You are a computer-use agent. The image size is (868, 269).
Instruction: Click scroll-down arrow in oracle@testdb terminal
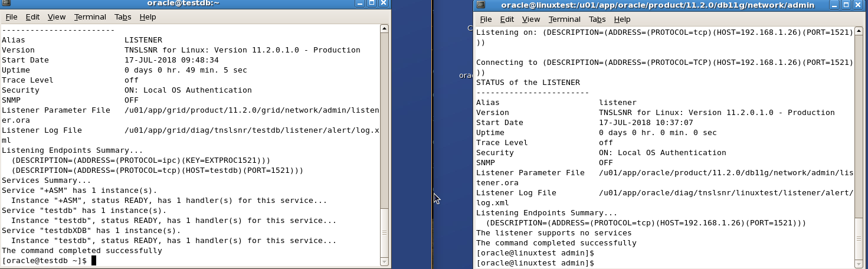385,261
